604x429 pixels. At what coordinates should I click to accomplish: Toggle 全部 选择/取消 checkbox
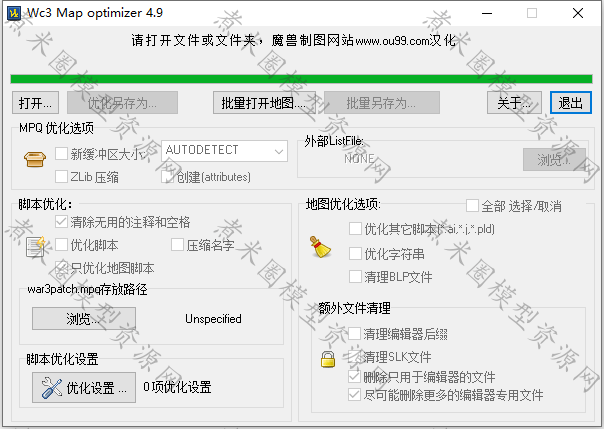tap(472, 205)
